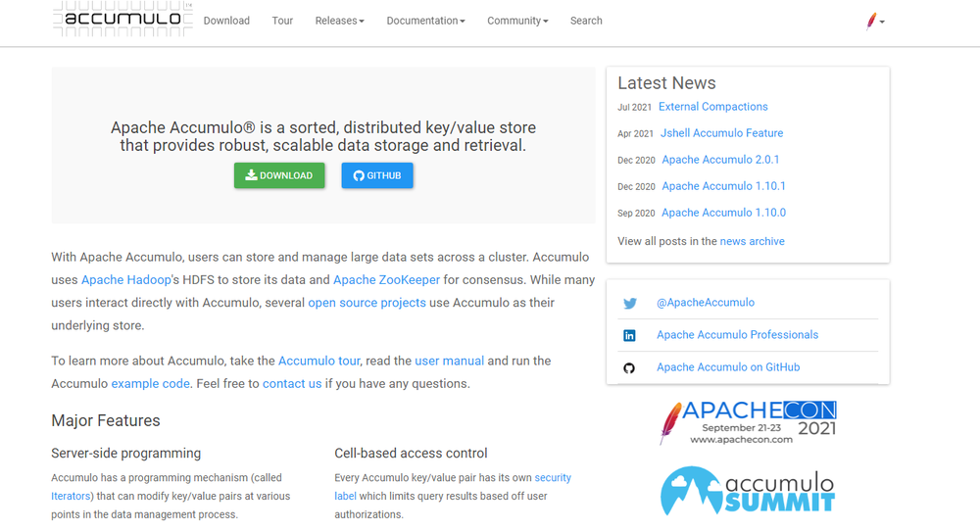Follow the contact us link
Image resolution: width=980 pixels, height=532 pixels.
[292, 384]
